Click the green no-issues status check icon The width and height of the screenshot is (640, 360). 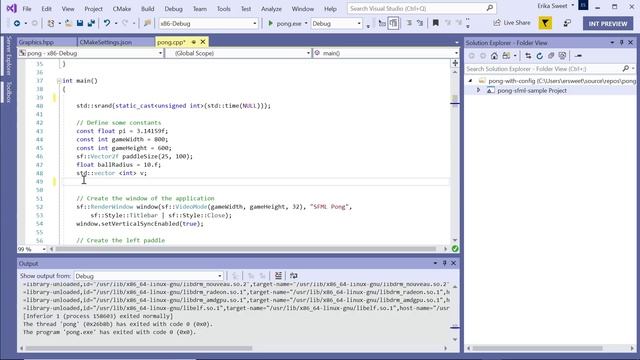pos(455,249)
